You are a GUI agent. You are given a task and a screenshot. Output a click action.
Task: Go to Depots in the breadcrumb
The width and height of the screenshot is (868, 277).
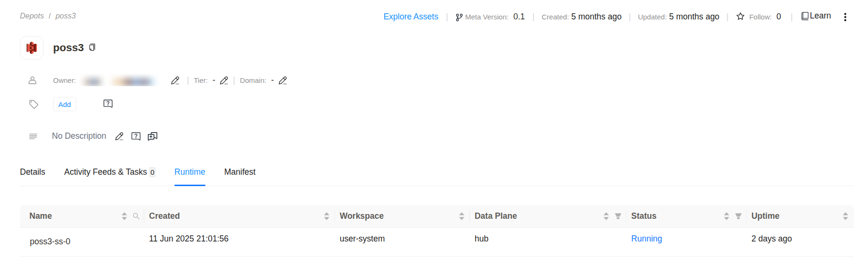[x=32, y=16]
